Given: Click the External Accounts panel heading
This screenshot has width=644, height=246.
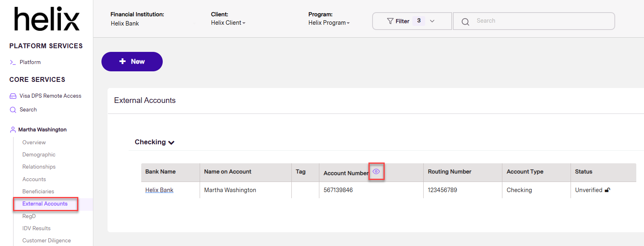Looking at the screenshot, I should [145, 101].
